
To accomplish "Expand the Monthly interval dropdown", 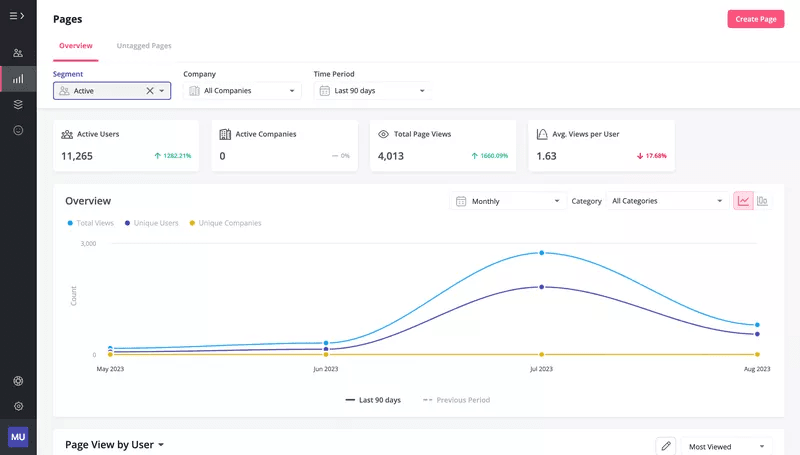I will pos(508,201).
